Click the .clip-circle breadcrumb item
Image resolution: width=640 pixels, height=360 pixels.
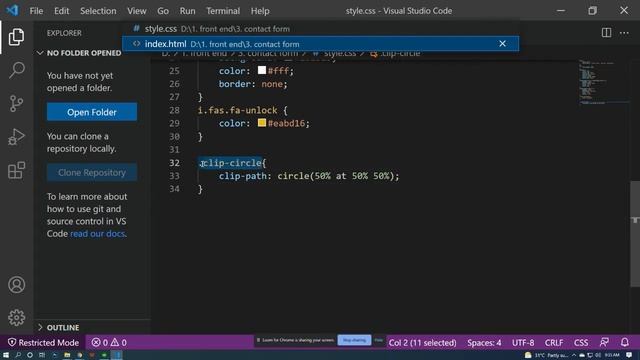pyautogui.click(x=395, y=53)
